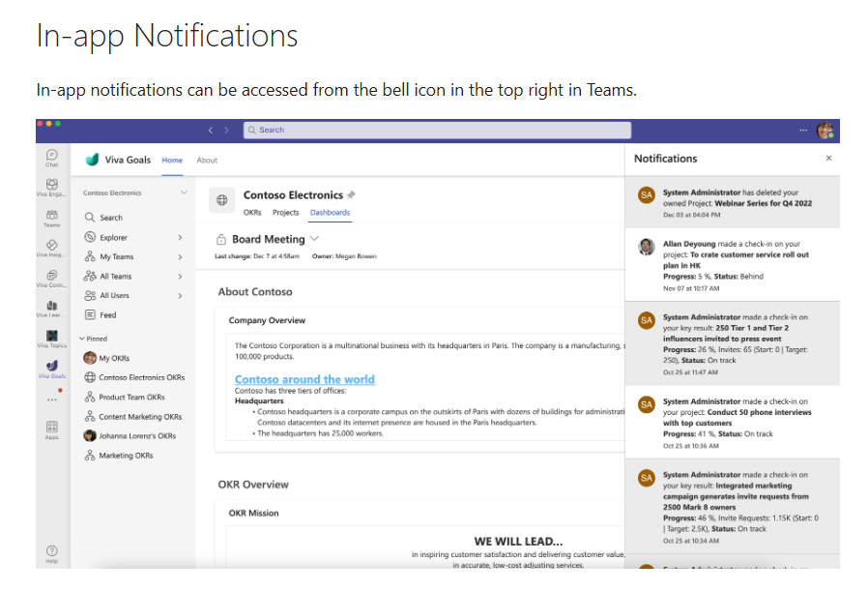Select the OKRs tab
The height and width of the screenshot is (591, 868).
[252, 212]
